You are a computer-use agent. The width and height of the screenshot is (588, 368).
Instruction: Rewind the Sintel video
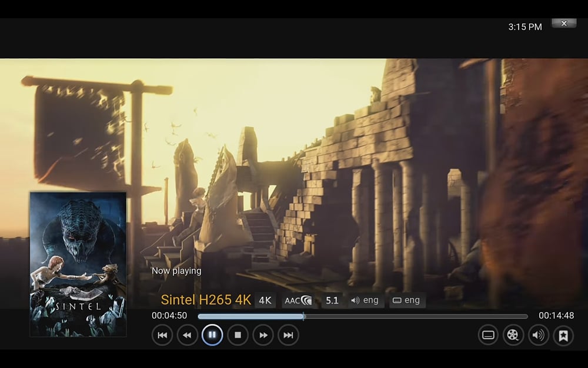(187, 335)
